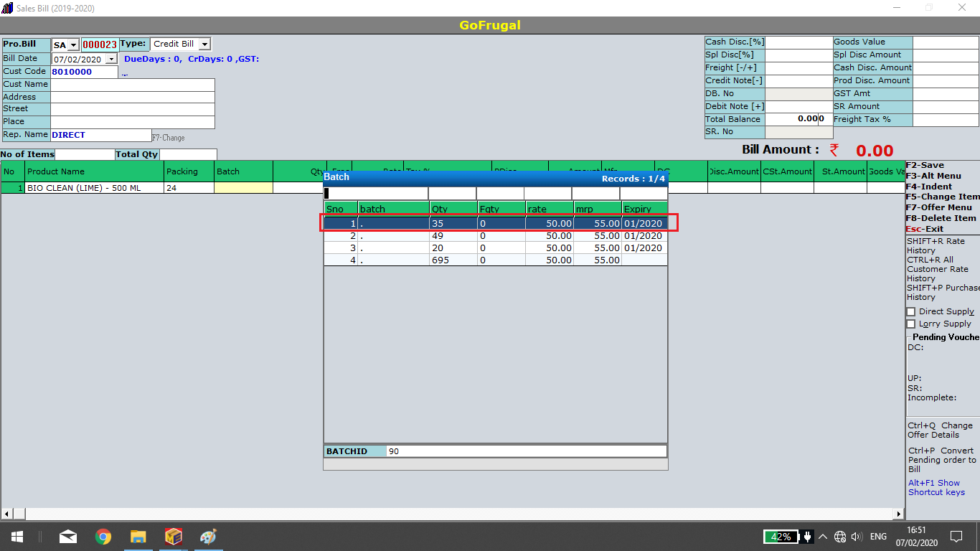This screenshot has width=980, height=551.
Task: Click the lookup dots beside Cust Code
Action: click(124, 73)
